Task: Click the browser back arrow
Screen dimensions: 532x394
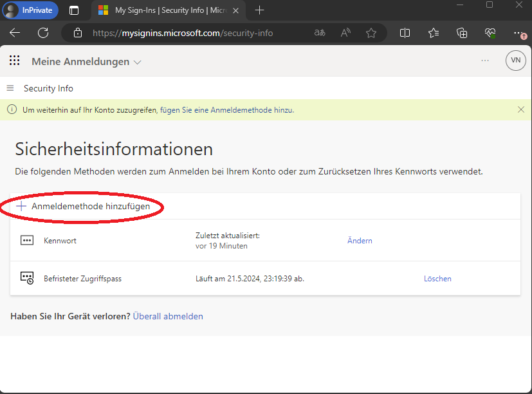Action: (x=15, y=33)
